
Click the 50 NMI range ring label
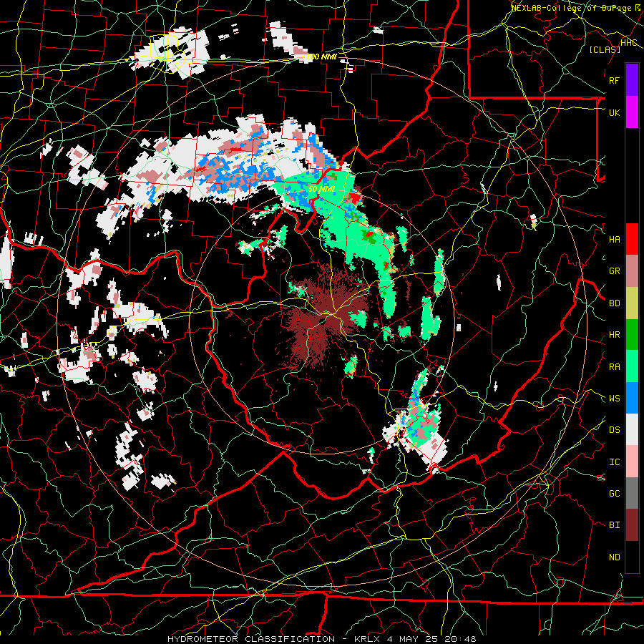point(321,189)
